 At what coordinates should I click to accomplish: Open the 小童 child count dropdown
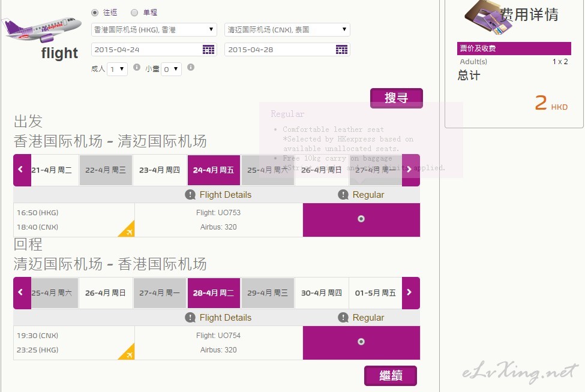point(171,69)
